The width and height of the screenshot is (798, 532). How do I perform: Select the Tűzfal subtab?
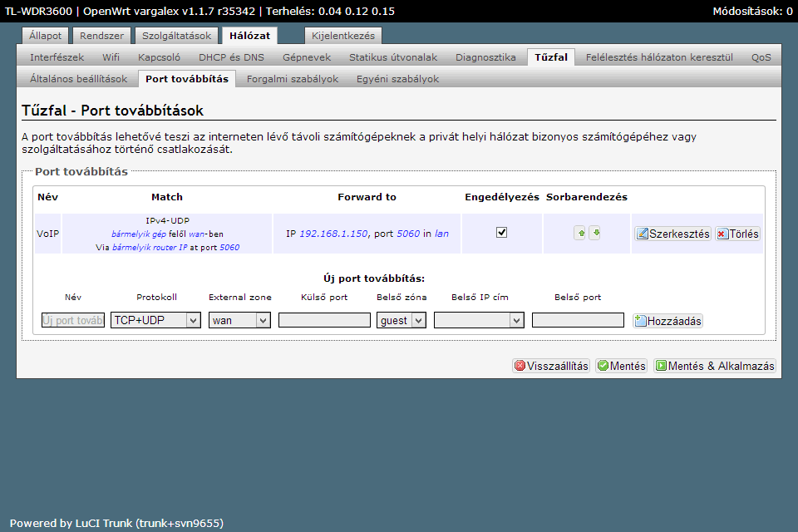(x=551, y=57)
